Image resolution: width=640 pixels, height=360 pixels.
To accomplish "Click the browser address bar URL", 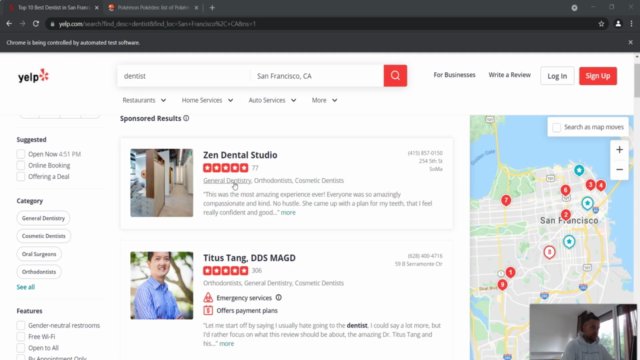I will tap(157, 24).
